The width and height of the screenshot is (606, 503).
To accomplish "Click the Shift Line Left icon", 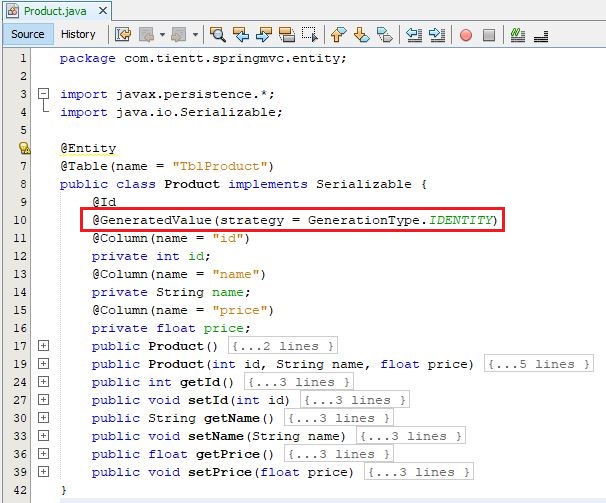I will (414, 34).
